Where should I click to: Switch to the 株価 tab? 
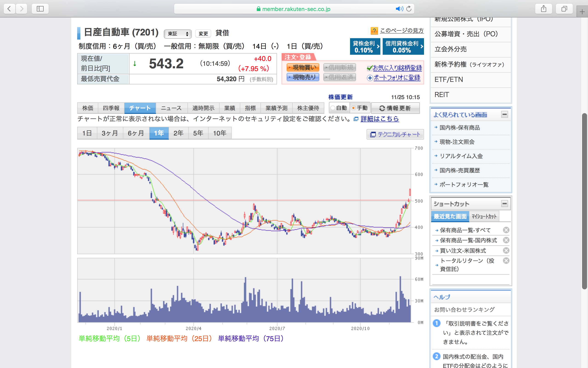(88, 108)
